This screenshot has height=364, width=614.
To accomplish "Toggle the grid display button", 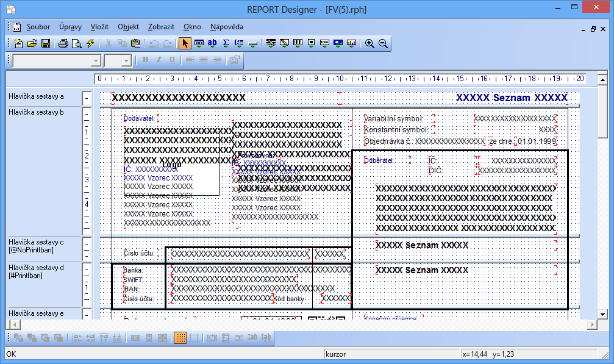I will click(x=180, y=338).
